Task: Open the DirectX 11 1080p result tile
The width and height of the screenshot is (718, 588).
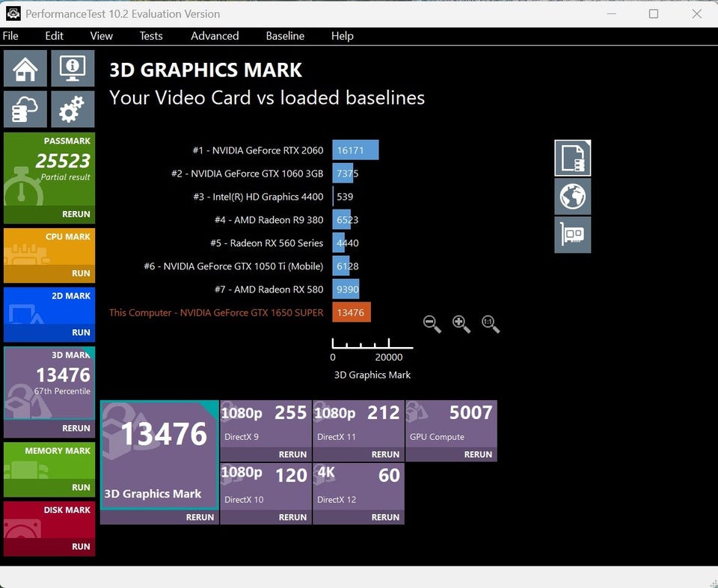Action: (358, 424)
